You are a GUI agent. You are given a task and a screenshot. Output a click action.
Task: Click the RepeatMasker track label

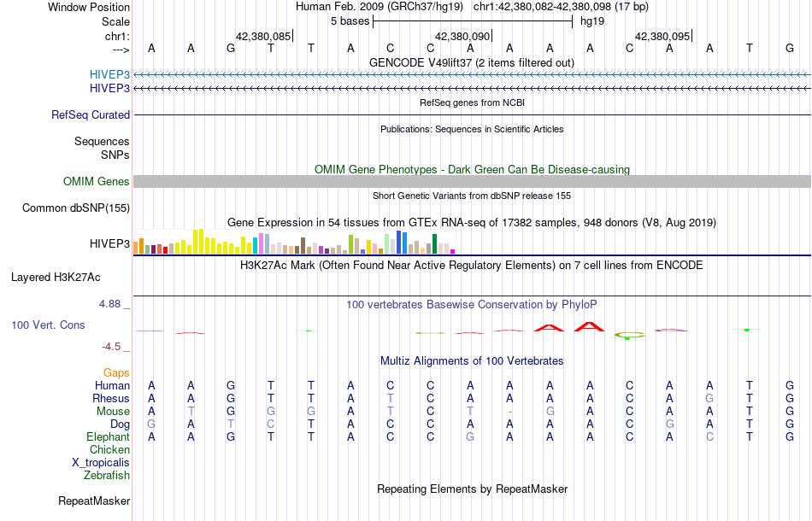coord(94,501)
